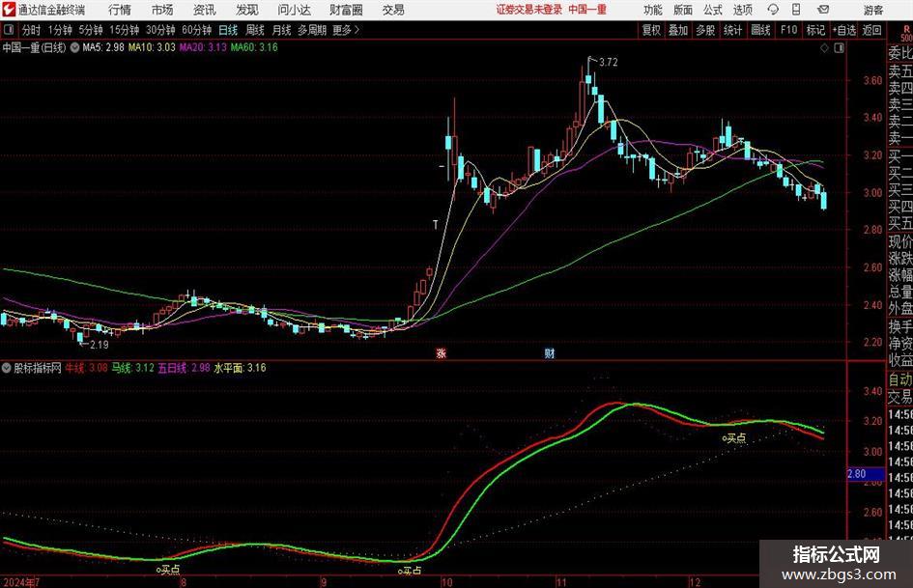Viewport: 913px width, 588px height.
Task: Click the 多股 multi-stock button
Action: point(705,30)
